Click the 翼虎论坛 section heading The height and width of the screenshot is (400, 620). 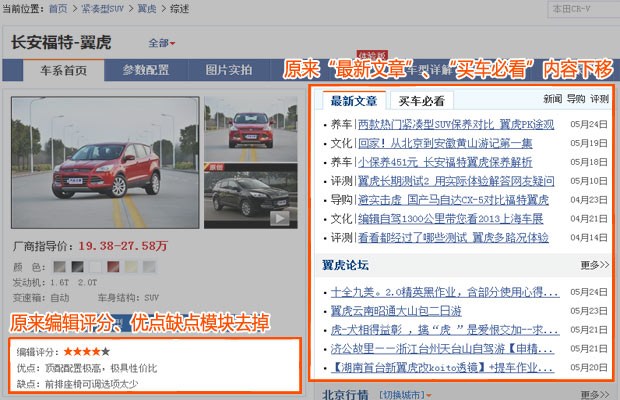tap(345, 265)
